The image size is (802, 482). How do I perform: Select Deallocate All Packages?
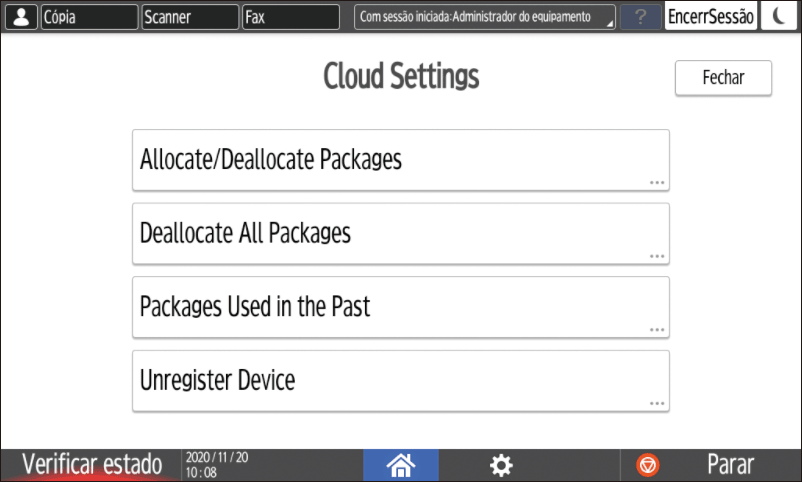pos(400,234)
